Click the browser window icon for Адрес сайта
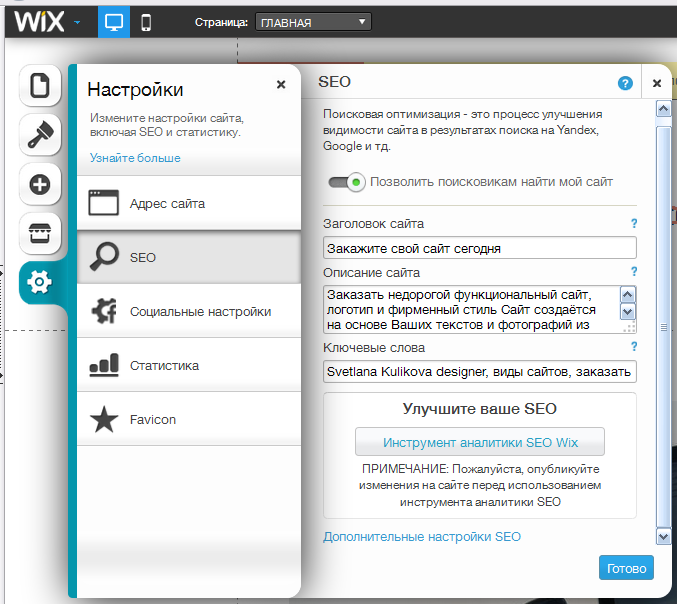 [x=104, y=202]
